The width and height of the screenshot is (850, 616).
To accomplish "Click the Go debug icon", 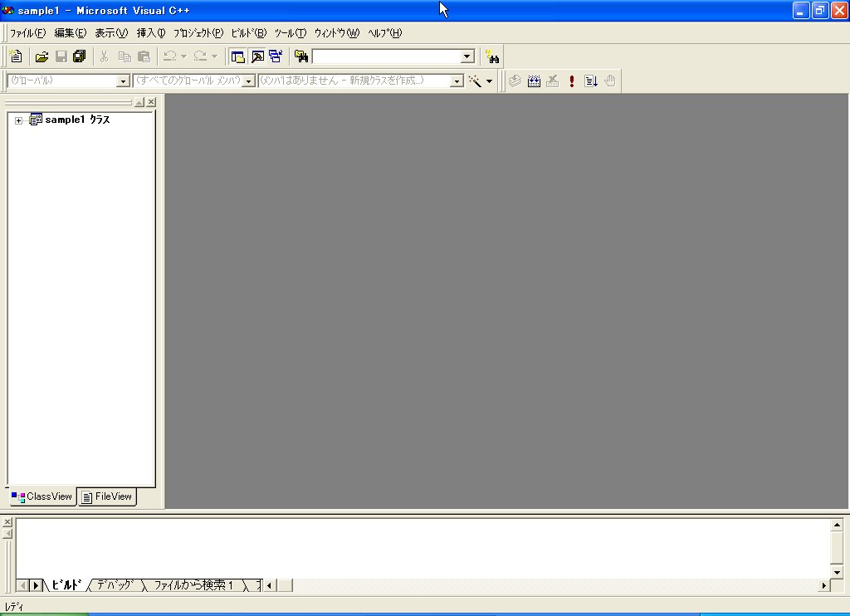I will pos(591,81).
